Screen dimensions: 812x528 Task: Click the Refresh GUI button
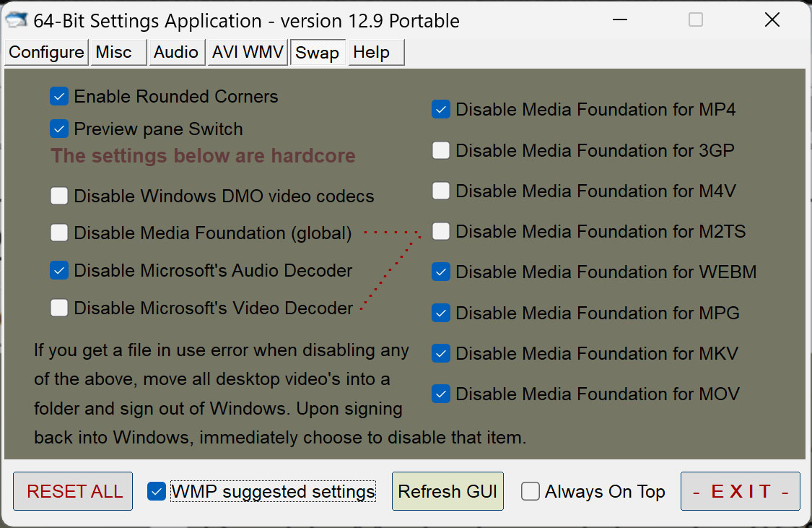448,491
